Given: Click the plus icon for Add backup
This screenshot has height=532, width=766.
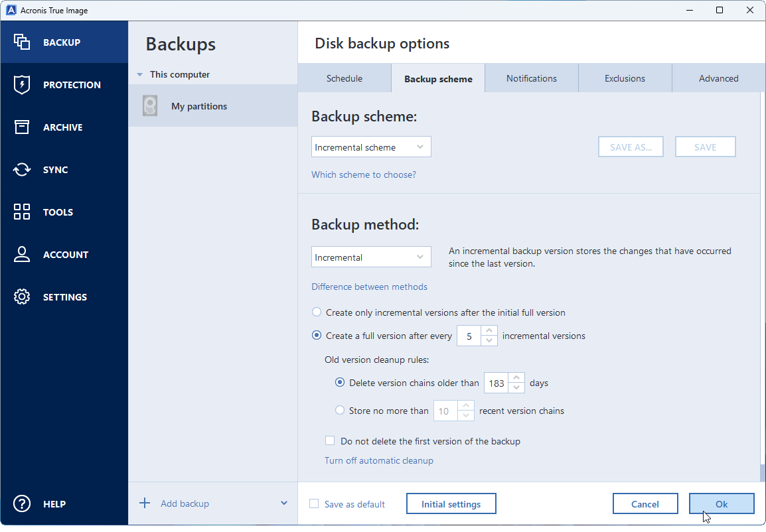Looking at the screenshot, I should tap(145, 503).
